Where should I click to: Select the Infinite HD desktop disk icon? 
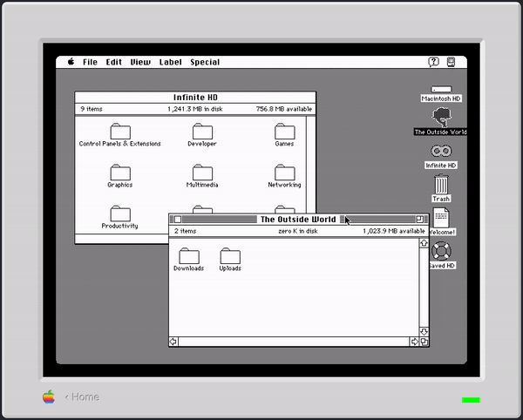pyautogui.click(x=441, y=151)
